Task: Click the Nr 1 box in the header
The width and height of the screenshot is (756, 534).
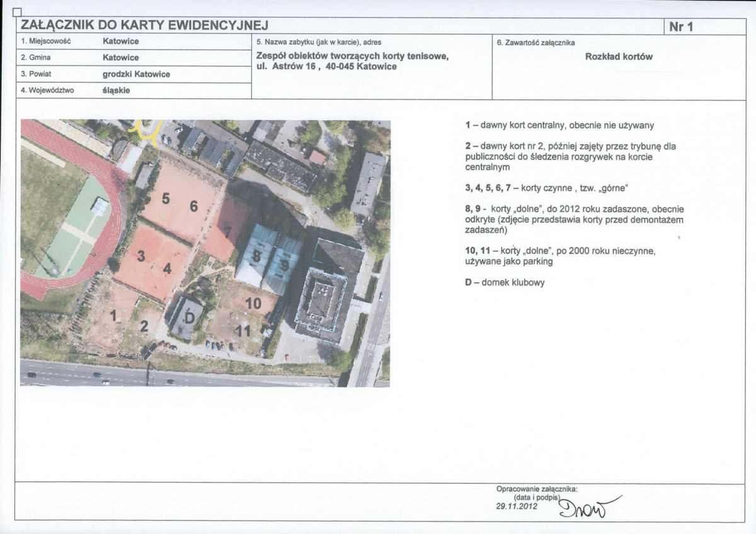Action: click(680, 27)
